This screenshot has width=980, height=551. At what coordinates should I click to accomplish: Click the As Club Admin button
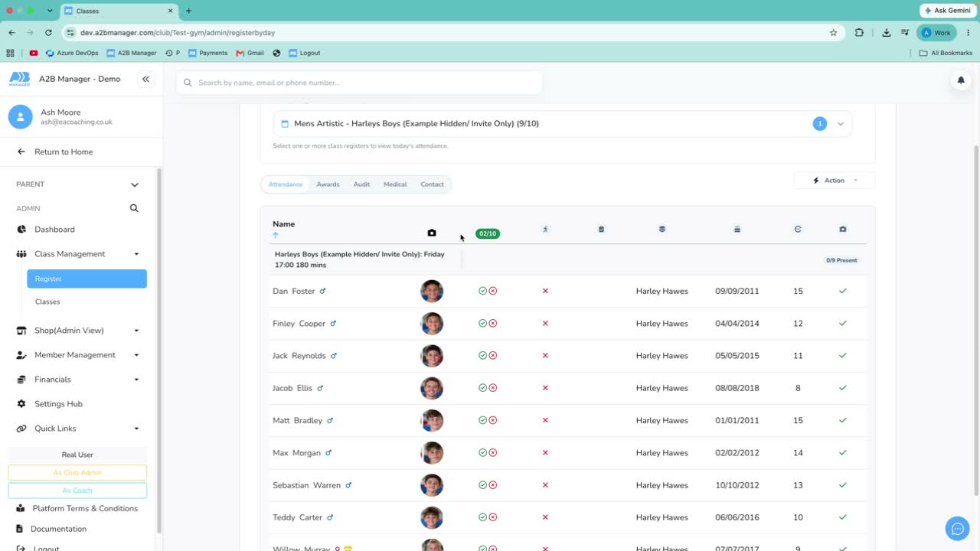point(77,473)
